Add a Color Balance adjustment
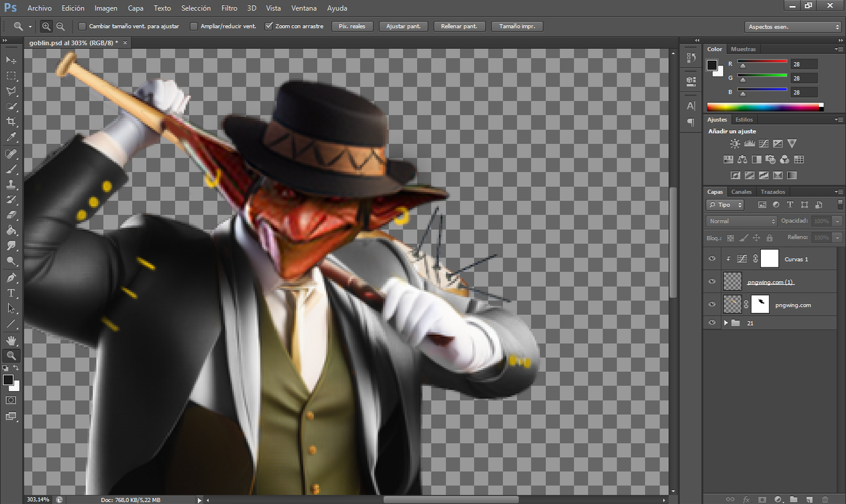Image resolution: width=846 pixels, height=504 pixels. coord(742,159)
